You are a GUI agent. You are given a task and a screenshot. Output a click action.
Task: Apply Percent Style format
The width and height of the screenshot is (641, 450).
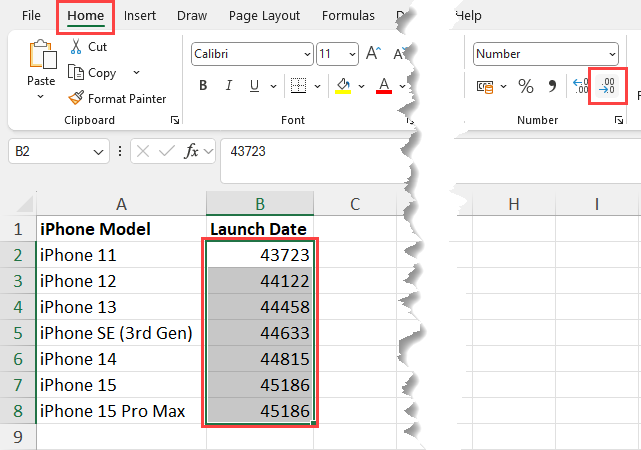[526, 86]
